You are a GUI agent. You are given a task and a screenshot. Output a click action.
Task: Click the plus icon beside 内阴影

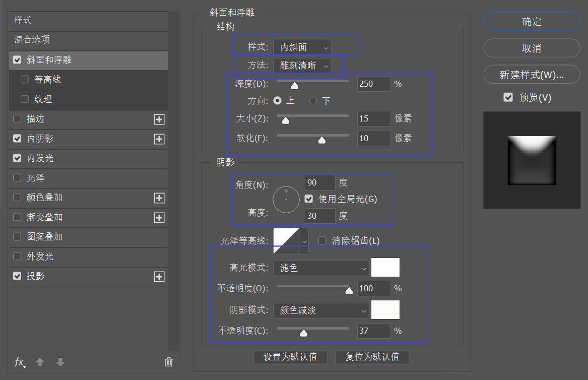pyautogui.click(x=159, y=139)
